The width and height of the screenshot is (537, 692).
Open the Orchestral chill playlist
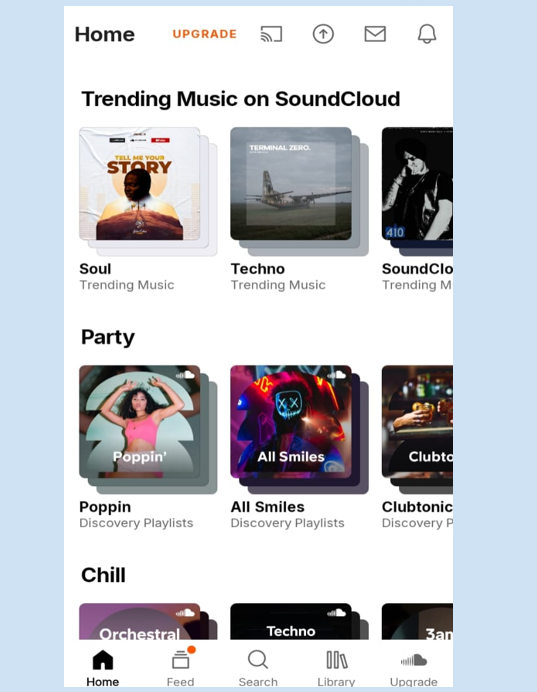point(139,621)
